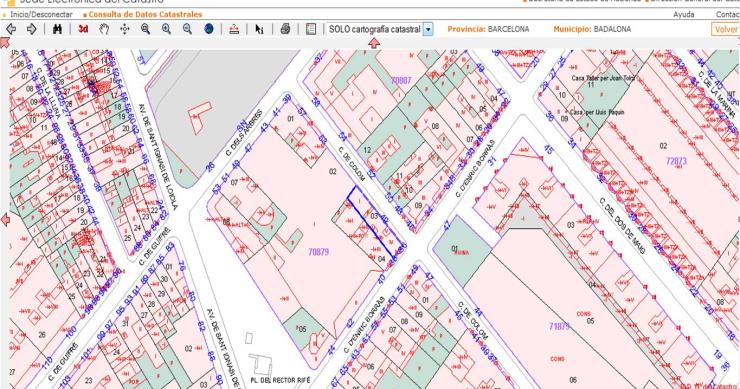The image size is (740, 389).
Task: Open the cartografía catastral dropdown arrow
Action: pyautogui.click(x=428, y=29)
